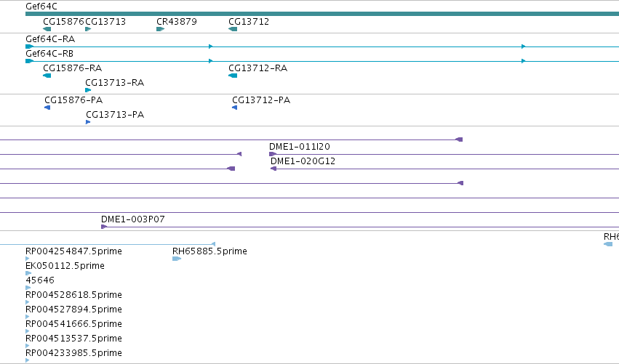The image size is (619, 364).
Task: Select the EK050112.5prime EST label
Action: [x=65, y=266]
